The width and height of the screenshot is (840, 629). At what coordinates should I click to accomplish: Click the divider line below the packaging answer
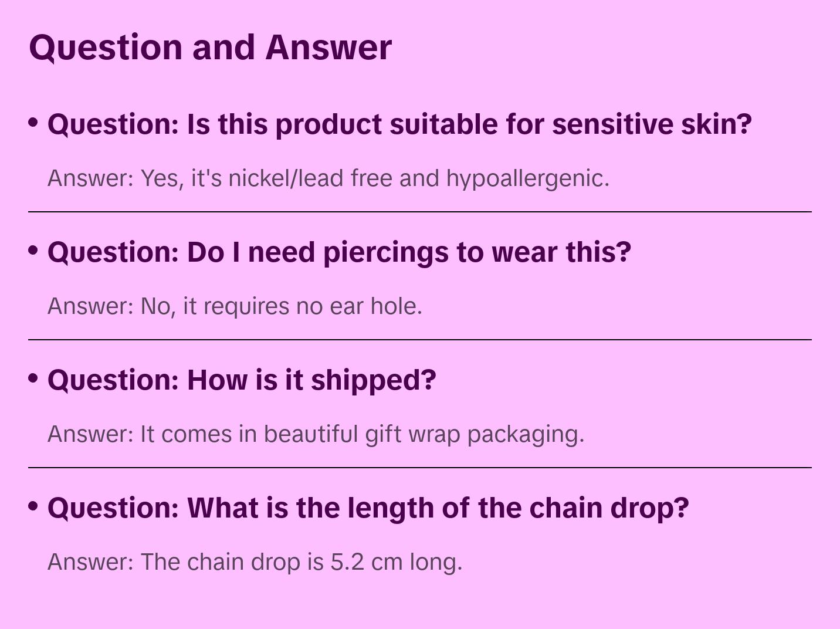pyautogui.click(x=420, y=468)
